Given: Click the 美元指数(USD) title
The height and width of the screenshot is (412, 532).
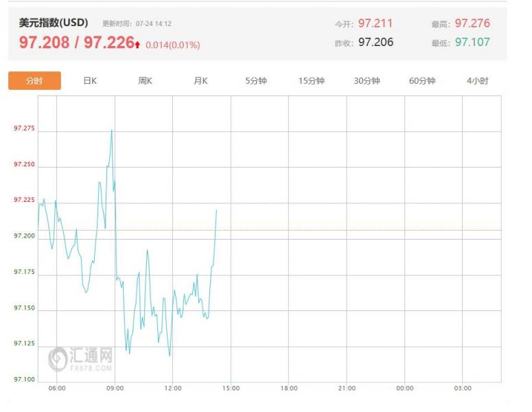Looking at the screenshot, I should coord(54,23).
